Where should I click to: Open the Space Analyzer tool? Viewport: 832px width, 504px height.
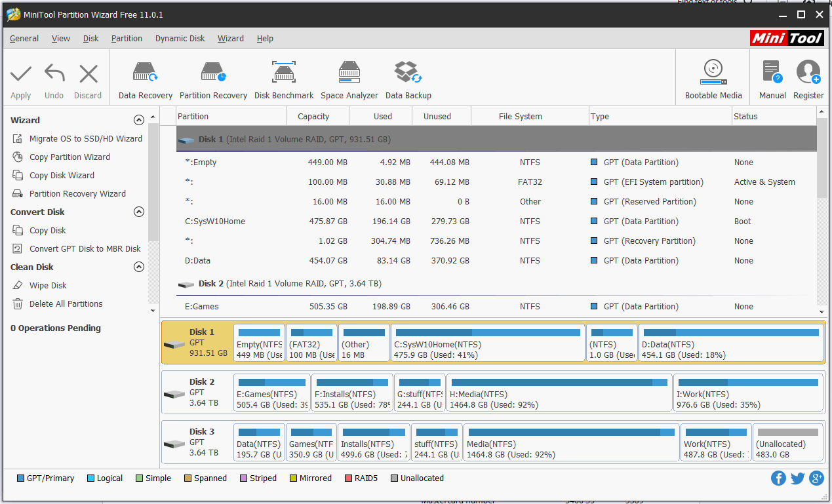click(x=349, y=80)
